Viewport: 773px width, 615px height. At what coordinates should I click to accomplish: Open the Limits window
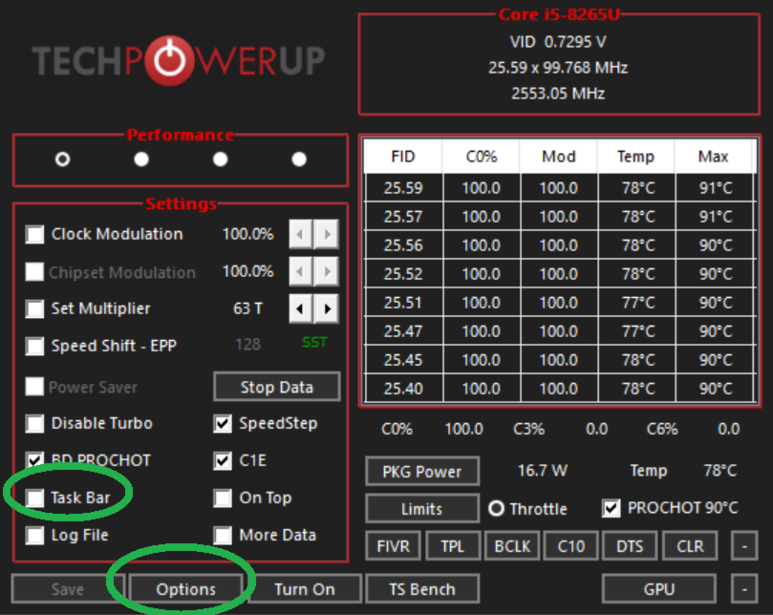422,509
